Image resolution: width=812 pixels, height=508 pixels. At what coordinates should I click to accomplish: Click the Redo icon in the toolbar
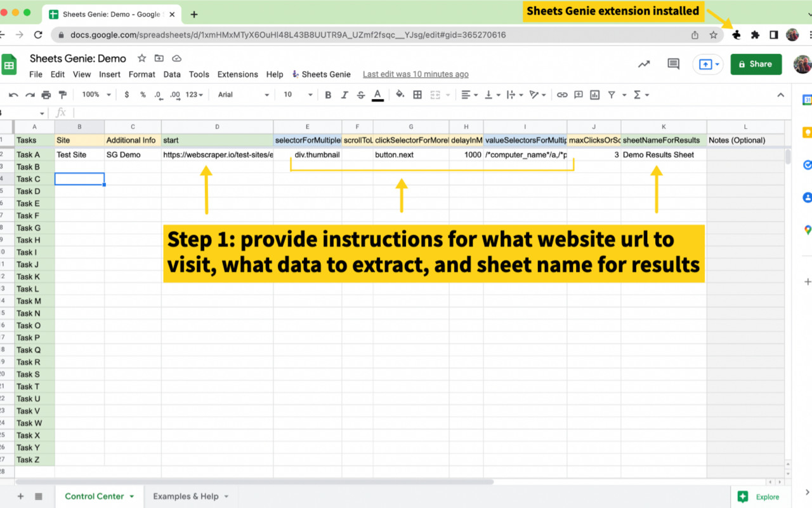tap(30, 95)
